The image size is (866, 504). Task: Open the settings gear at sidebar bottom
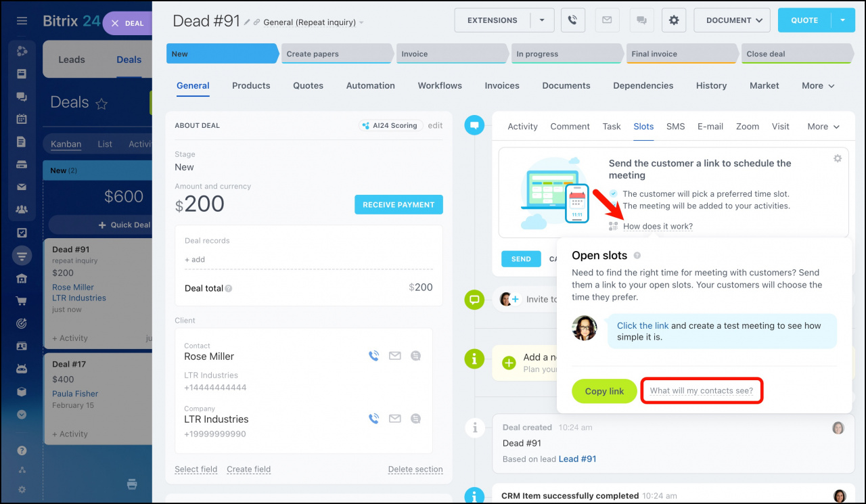pos(22,489)
